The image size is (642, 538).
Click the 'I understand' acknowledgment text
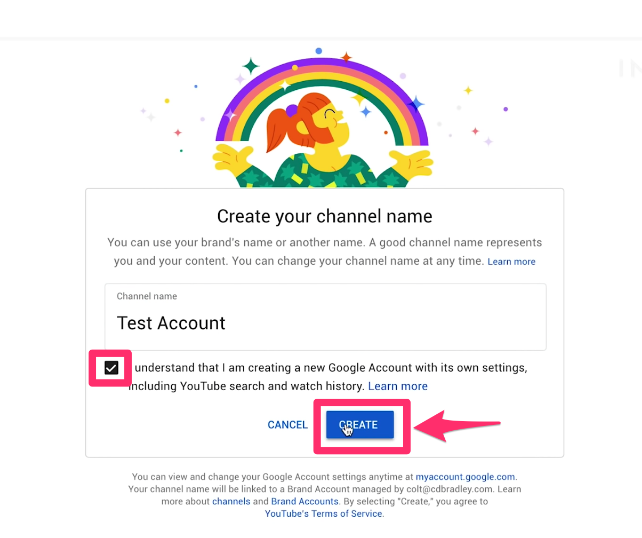(x=328, y=377)
